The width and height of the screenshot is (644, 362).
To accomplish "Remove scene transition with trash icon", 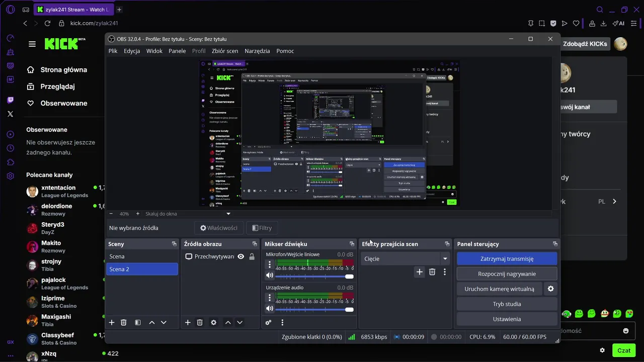I will click(432, 272).
